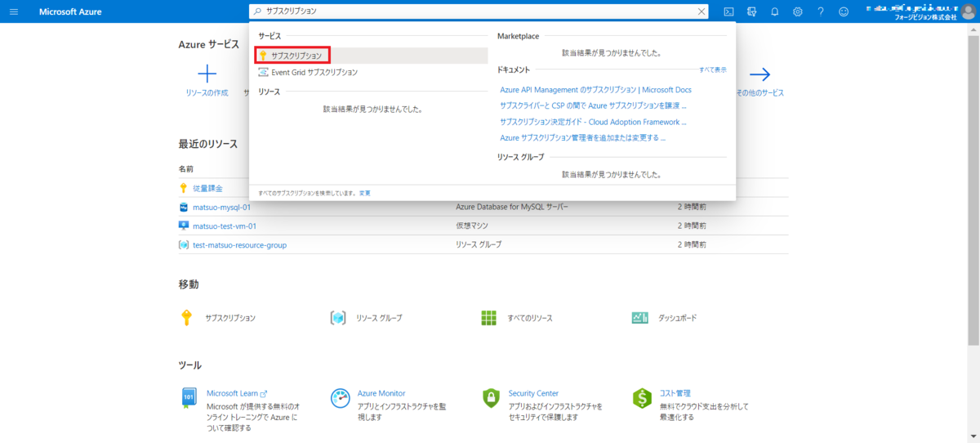Click the Microsoft Learn icon

[x=188, y=398]
